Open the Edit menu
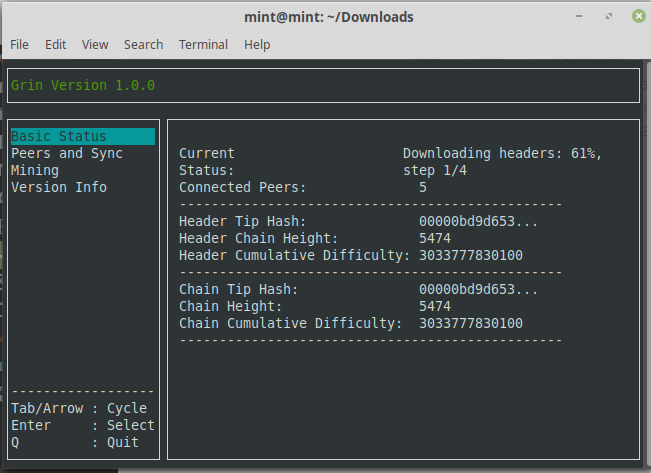This screenshot has height=473, width=651. (x=56, y=44)
